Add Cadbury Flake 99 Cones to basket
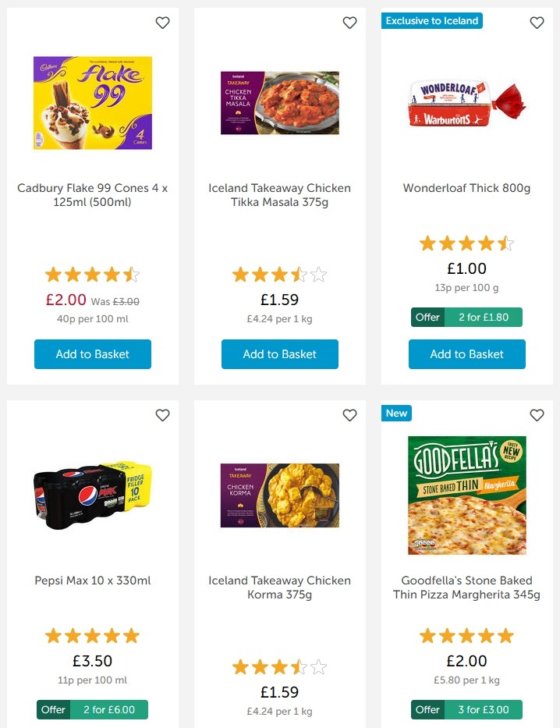Image resolution: width=560 pixels, height=728 pixels. (x=92, y=353)
